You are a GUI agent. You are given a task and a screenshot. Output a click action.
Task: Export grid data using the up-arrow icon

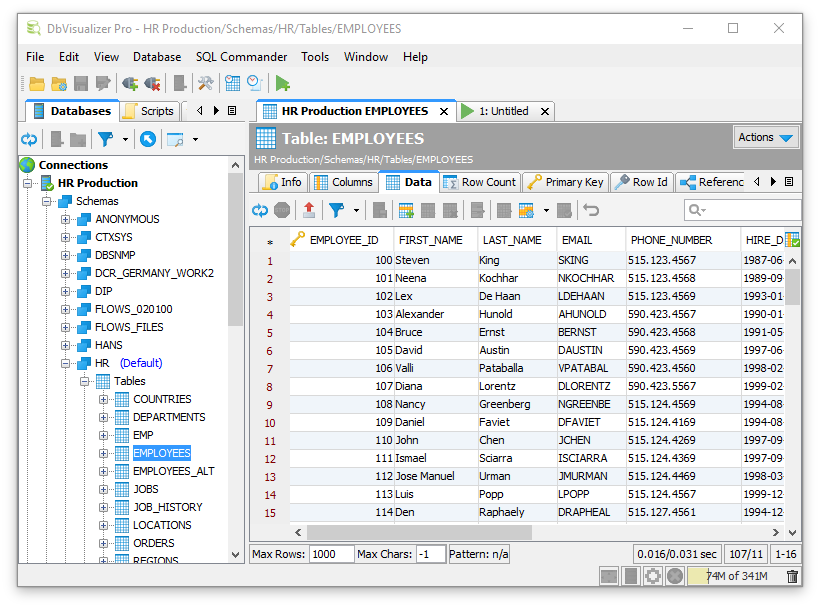(311, 210)
